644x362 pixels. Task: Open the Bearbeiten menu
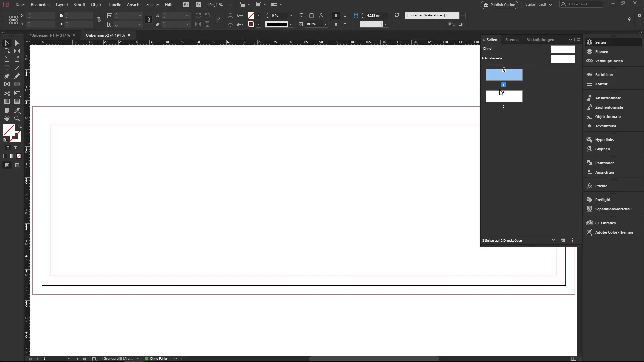click(x=40, y=5)
